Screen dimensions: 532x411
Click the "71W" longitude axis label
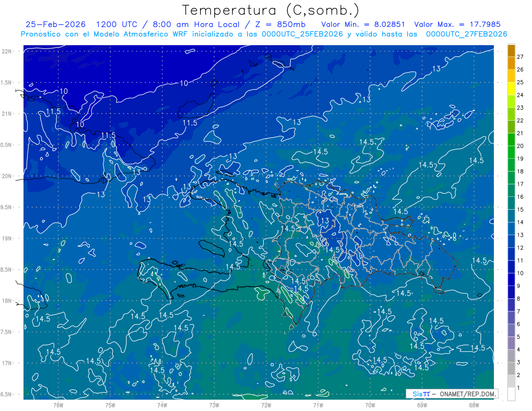pyautogui.click(x=318, y=405)
